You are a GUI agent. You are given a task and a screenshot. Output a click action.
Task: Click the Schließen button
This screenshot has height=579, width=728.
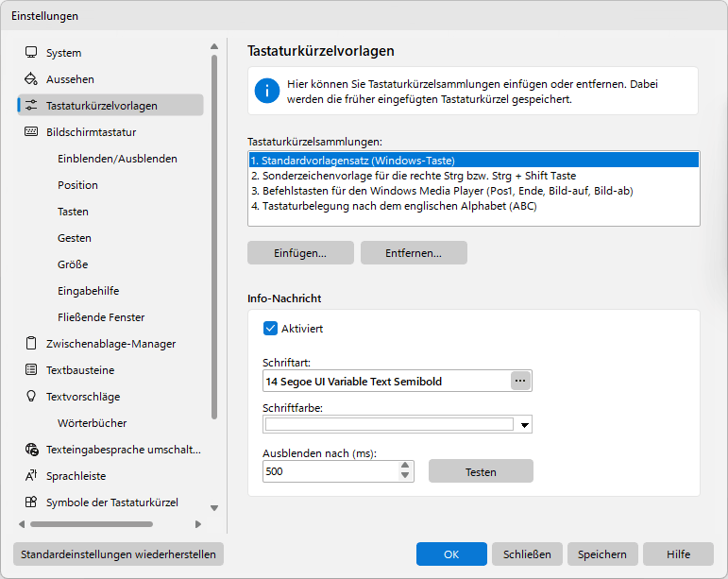527,553
